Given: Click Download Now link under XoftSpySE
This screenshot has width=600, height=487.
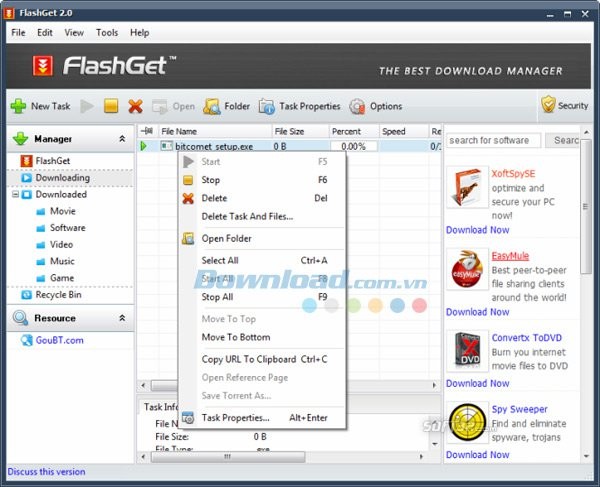Looking at the screenshot, I should tap(478, 230).
